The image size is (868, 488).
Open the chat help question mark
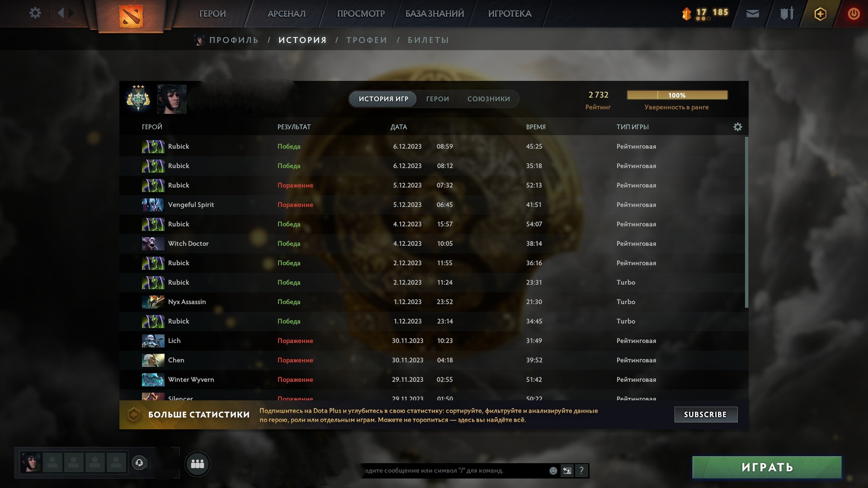[x=581, y=471]
